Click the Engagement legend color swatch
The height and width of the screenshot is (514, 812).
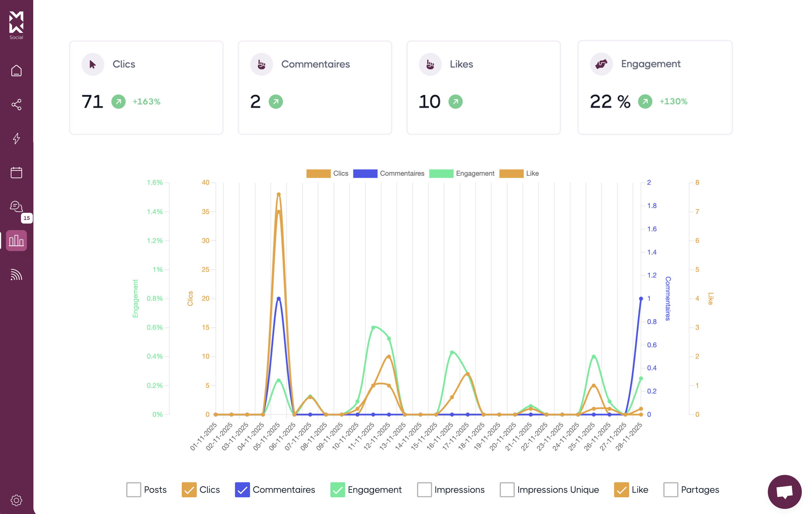click(x=441, y=173)
